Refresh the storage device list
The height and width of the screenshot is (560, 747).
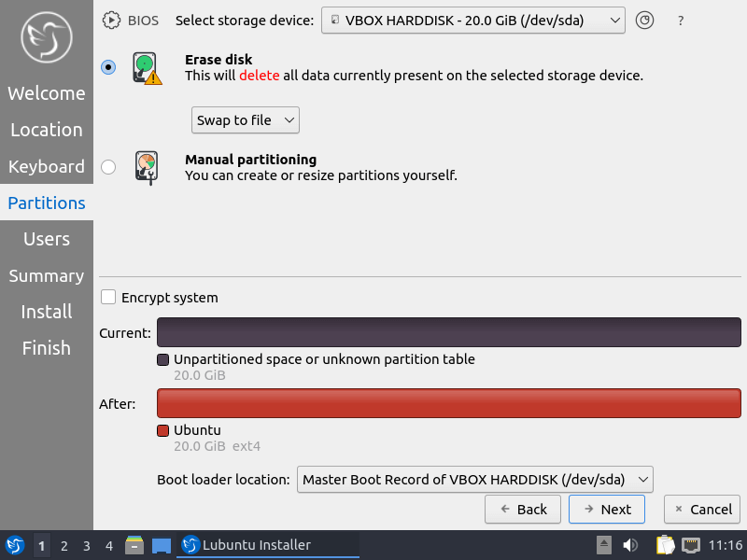click(644, 20)
